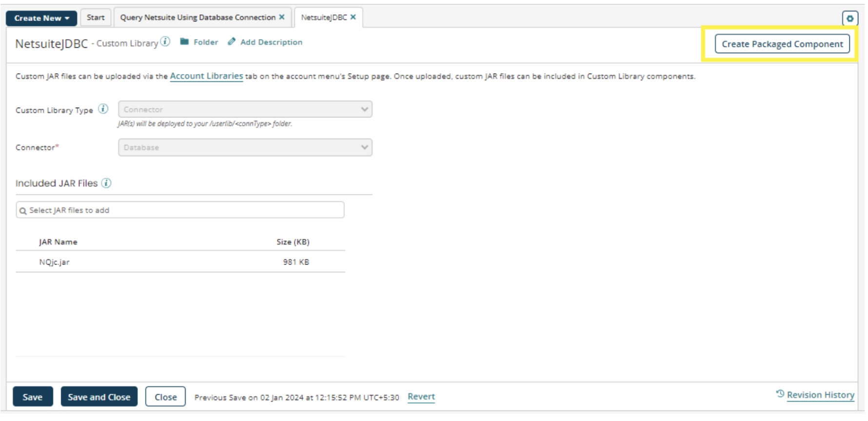
Task: Select the NQjc.jar row
Action: coord(180,262)
